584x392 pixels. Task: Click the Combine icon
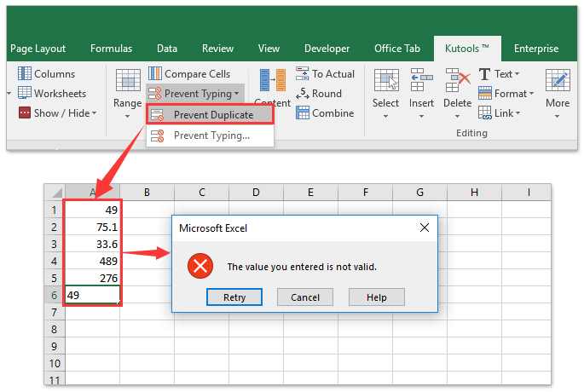point(302,112)
